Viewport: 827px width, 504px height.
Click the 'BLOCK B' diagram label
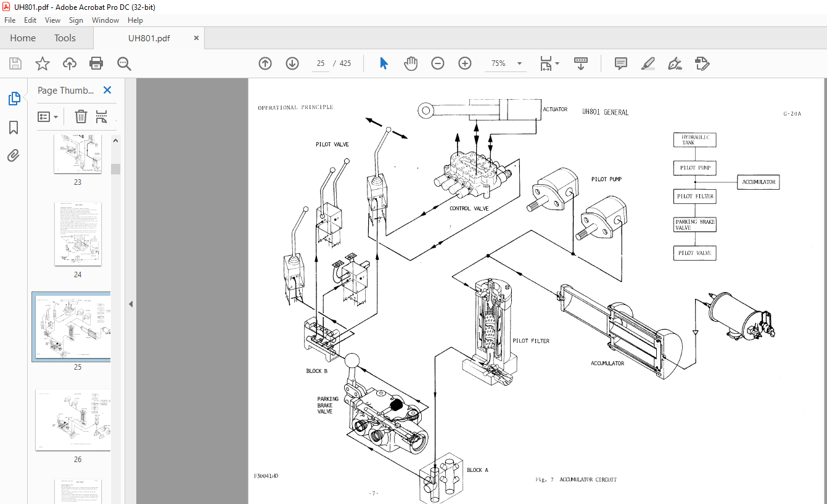pos(317,371)
